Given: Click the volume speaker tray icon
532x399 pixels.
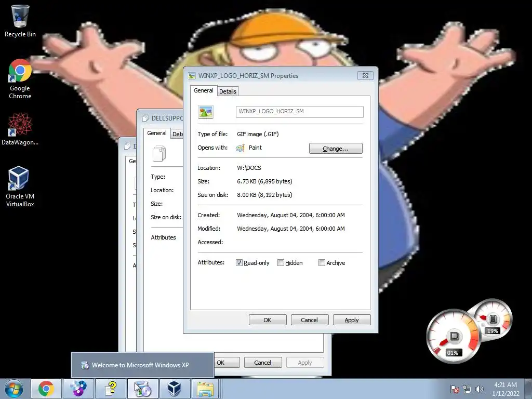Looking at the screenshot, I should tap(480, 389).
